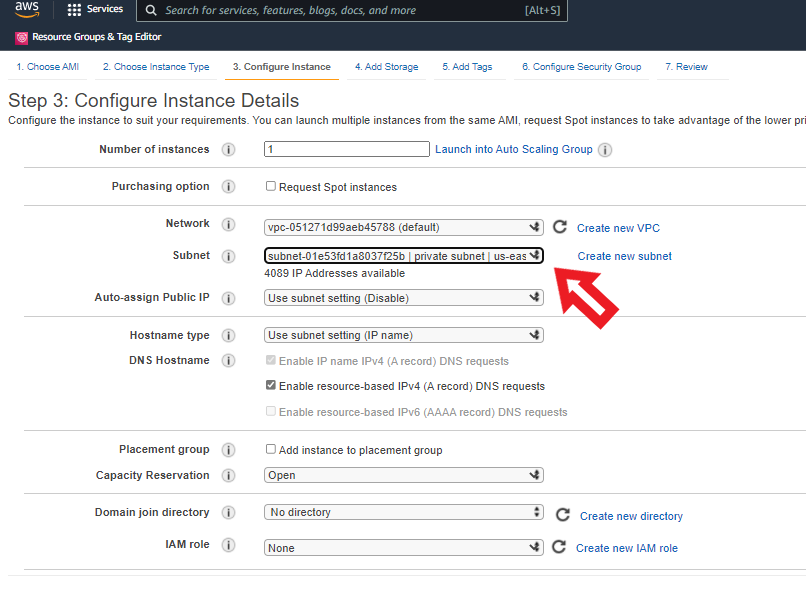Click the Number of instances input field
This screenshot has width=806, height=616.
click(x=347, y=149)
